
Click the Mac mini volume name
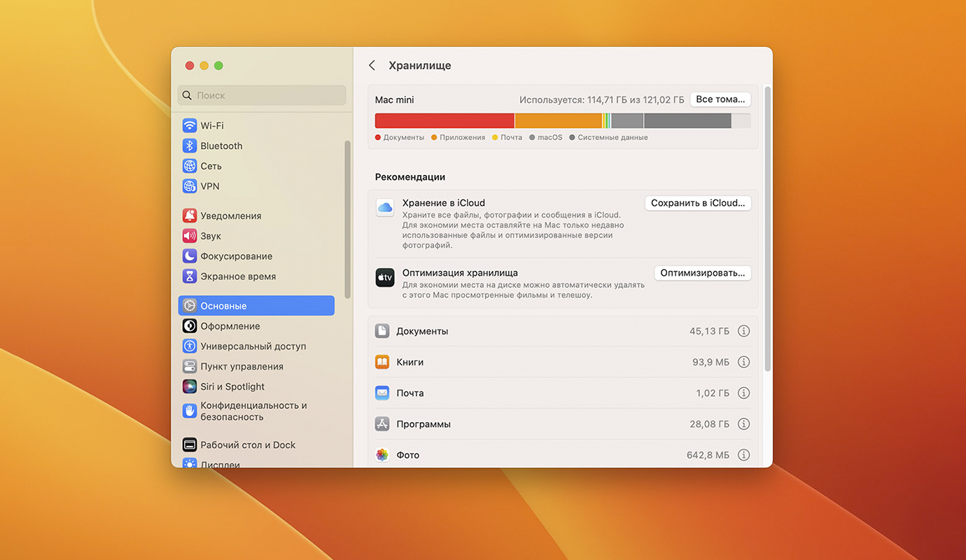coord(395,99)
